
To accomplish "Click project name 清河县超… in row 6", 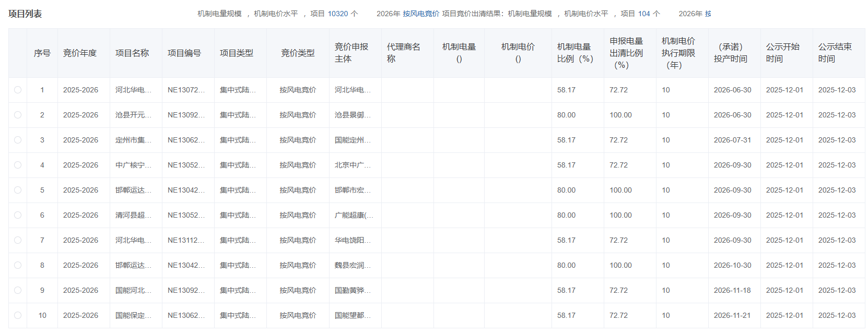I will point(133,215).
